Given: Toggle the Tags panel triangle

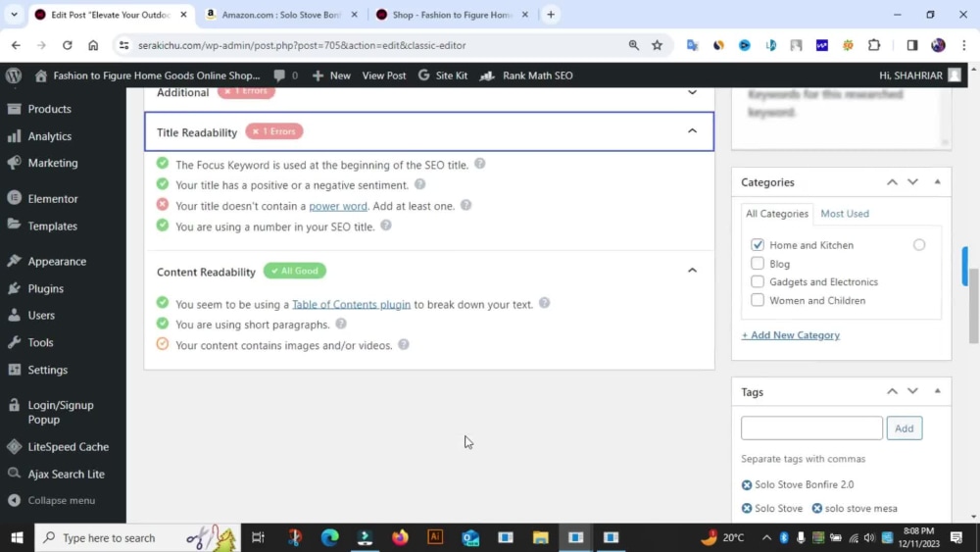Looking at the screenshot, I should click(937, 391).
